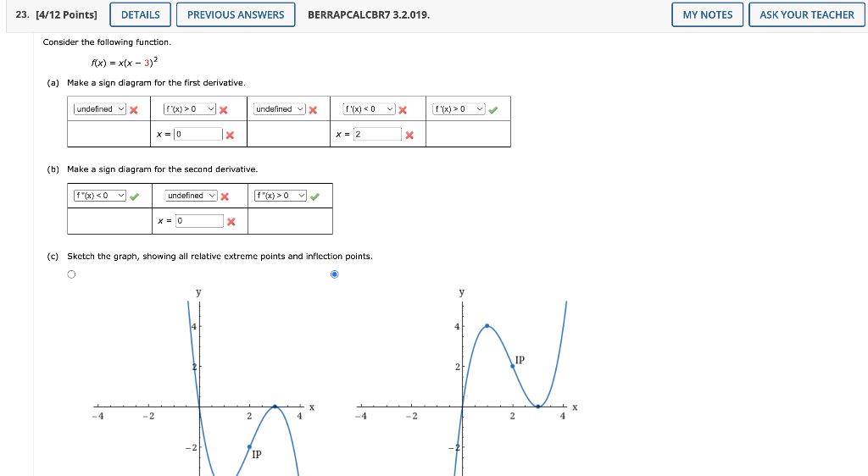Open the last f '(x) > 0 dropdown with green check

point(459,109)
